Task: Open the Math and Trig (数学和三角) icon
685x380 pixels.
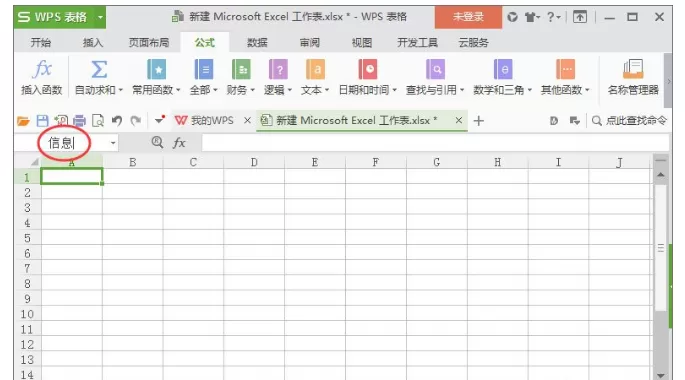Action: [x=503, y=69]
